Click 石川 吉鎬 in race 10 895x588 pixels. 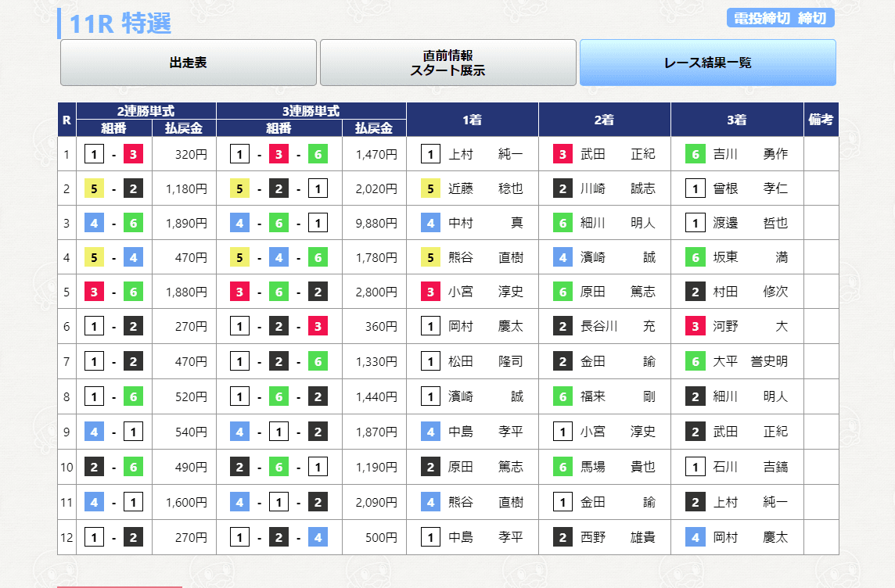(x=750, y=468)
